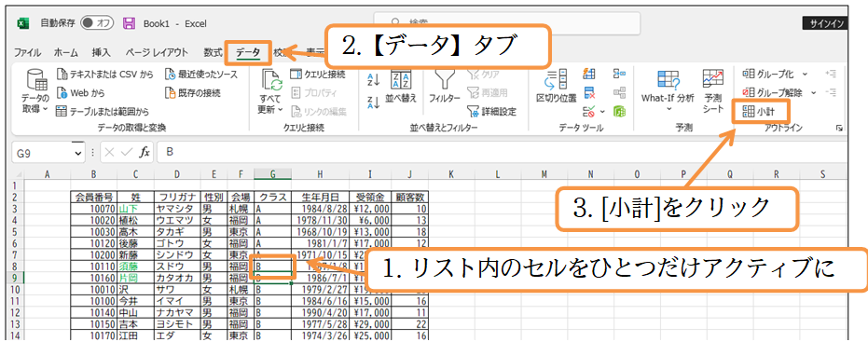Click the cell containing ヤマシタ
The image size is (868, 342).
176,209
